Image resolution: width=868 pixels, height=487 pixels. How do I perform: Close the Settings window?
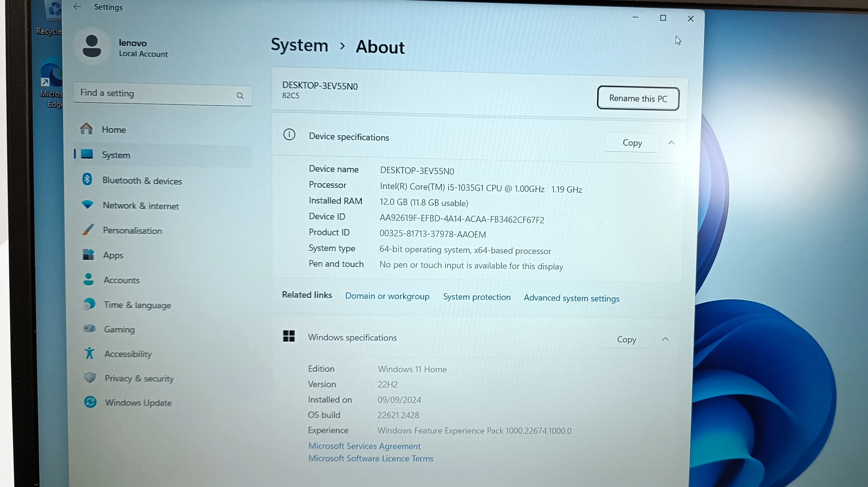point(690,18)
